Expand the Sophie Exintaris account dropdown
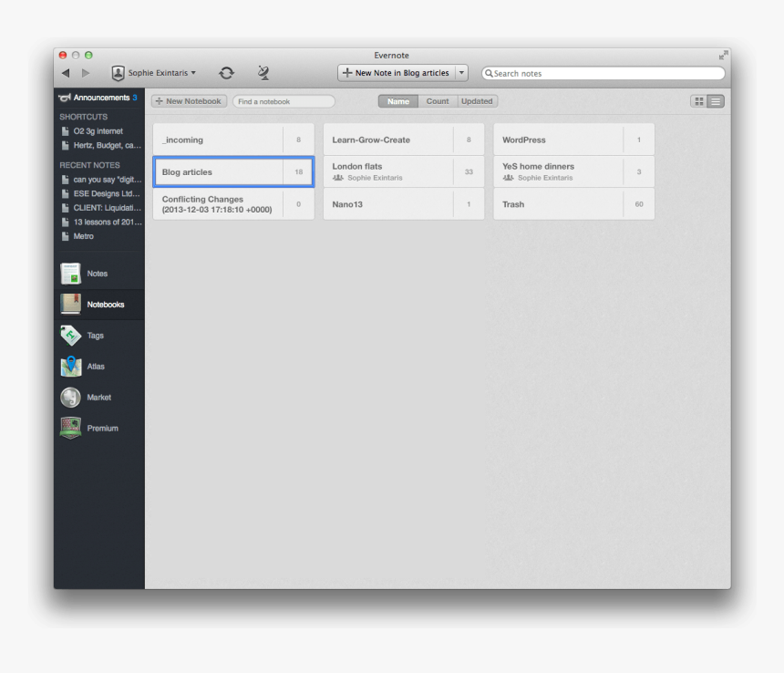Image resolution: width=784 pixels, height=673 pixels. click(x=193, y=73)
